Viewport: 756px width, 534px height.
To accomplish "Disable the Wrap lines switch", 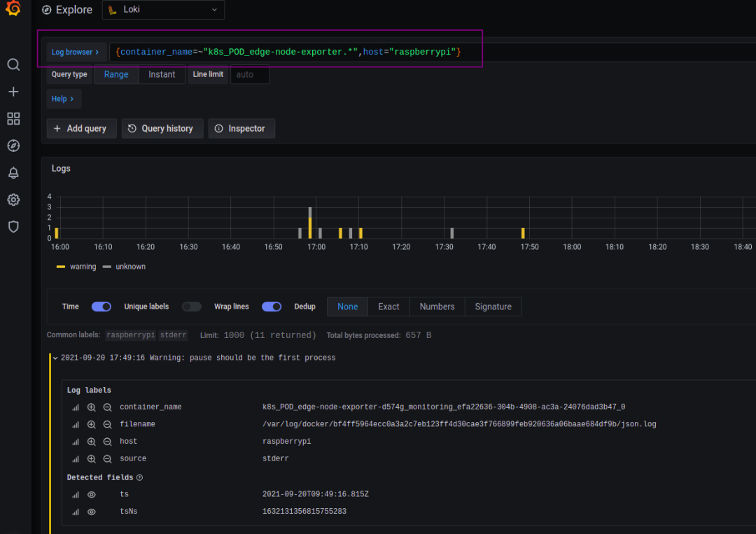I will pyautogui.click(x=272, y=307).
